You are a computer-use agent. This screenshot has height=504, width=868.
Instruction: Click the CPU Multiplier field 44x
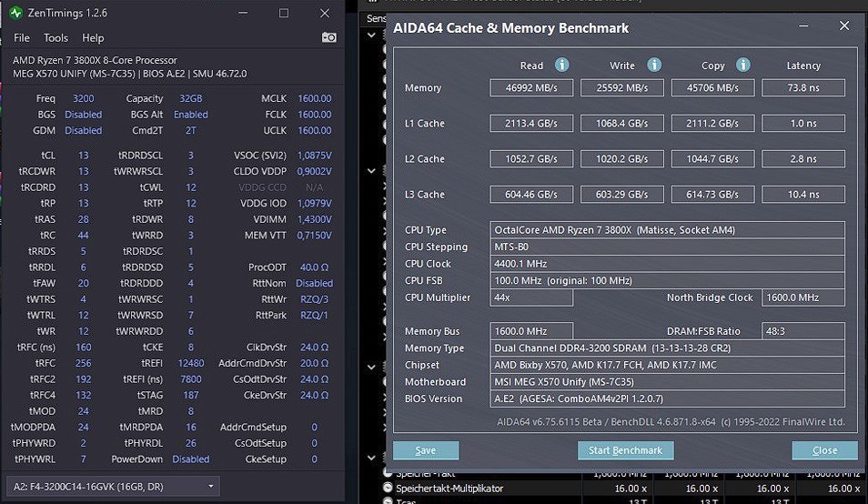531,297
